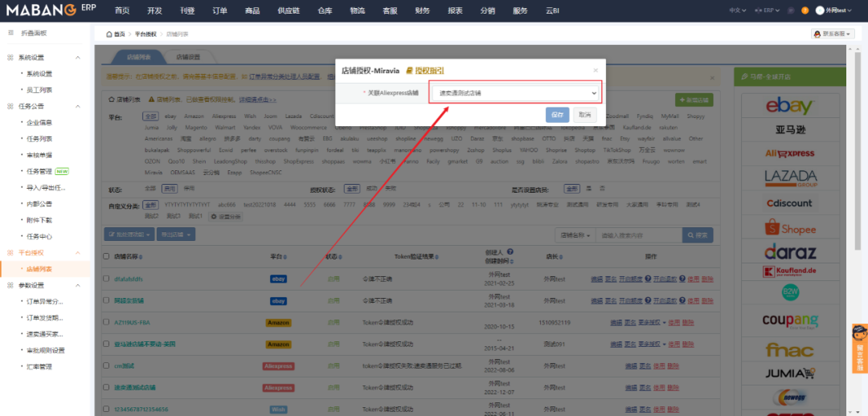This screenshot has height=416, width=868.
Task: Open the 授权指引 guide book icon link
Action: click(410, 71)
